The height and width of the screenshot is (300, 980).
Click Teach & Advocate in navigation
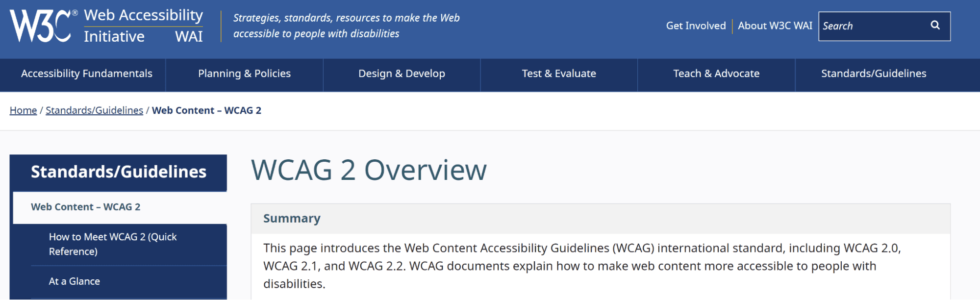coord(716,74)
